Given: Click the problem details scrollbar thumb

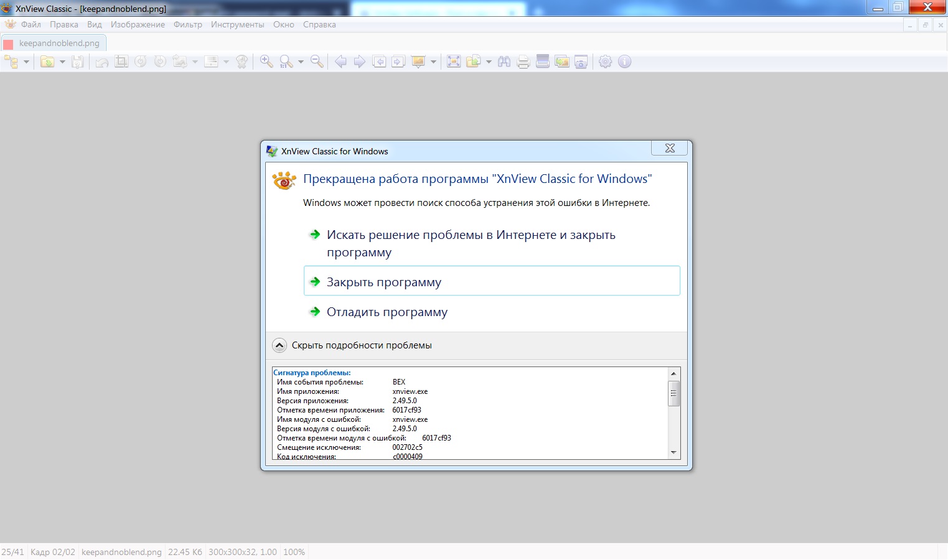Looking at the screenshot, I should pos(673,393).
